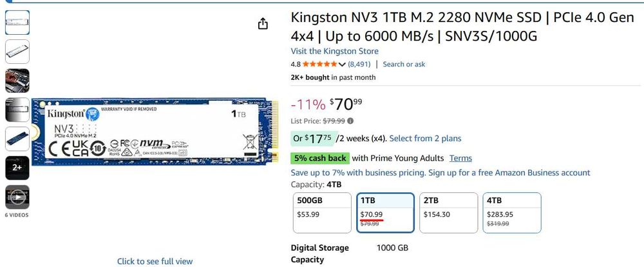The image size is (644, 267).
Task: Open the List Price info icon
Action: [x=350, y=121]
